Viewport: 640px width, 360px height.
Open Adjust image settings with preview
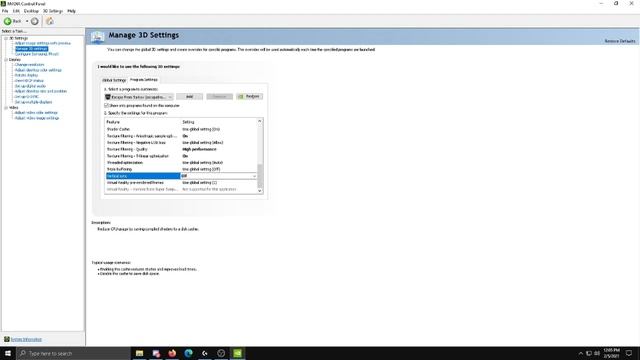pos(42,43)
